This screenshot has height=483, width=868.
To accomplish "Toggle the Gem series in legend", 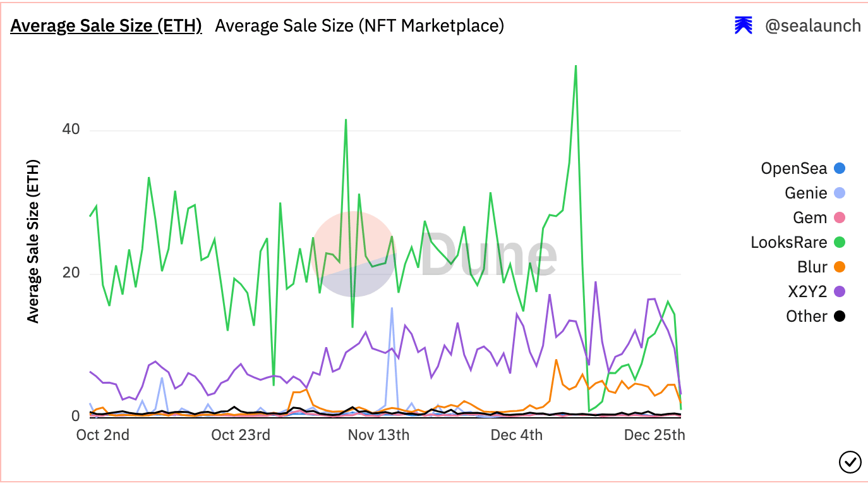I will 819,217.
